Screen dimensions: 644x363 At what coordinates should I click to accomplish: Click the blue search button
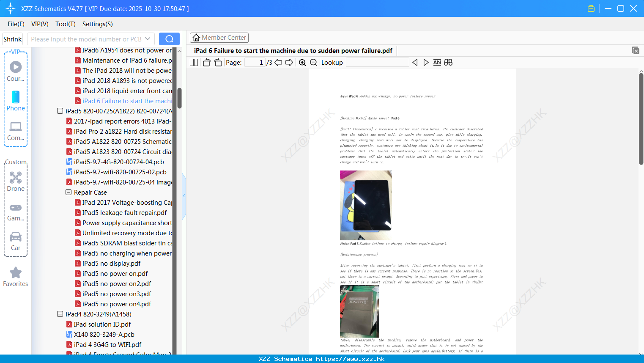(x=169, y=39)
